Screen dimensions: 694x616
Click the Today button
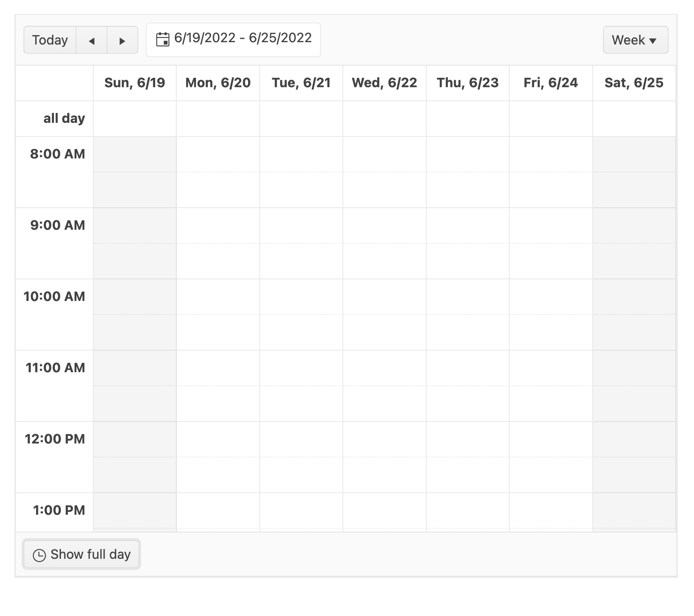point(50,40)
